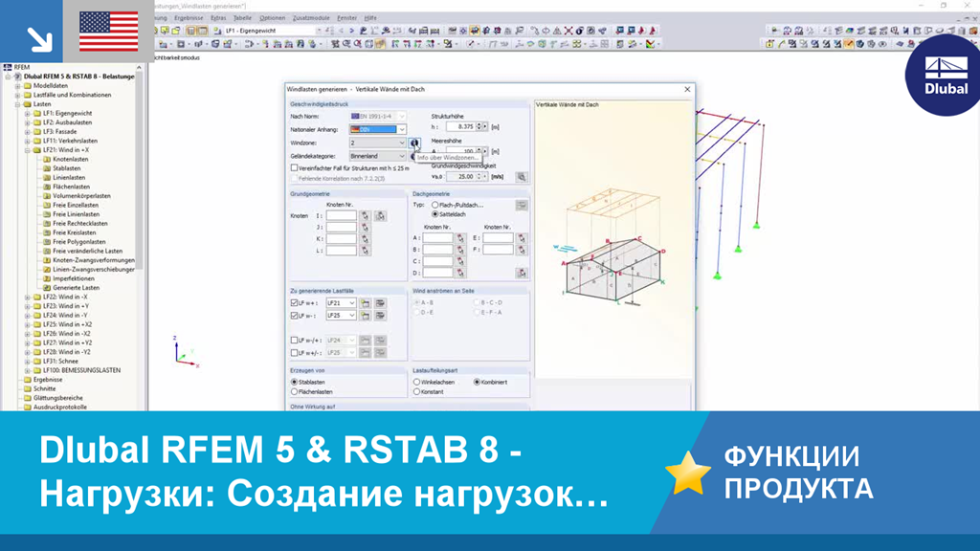Open the Fenster menu

[346, 18]
